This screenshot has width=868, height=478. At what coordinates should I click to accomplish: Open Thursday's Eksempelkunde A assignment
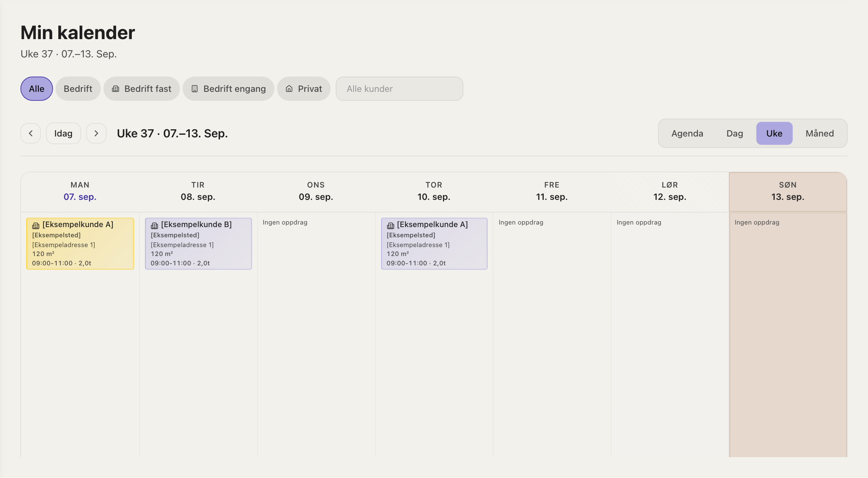434,244
